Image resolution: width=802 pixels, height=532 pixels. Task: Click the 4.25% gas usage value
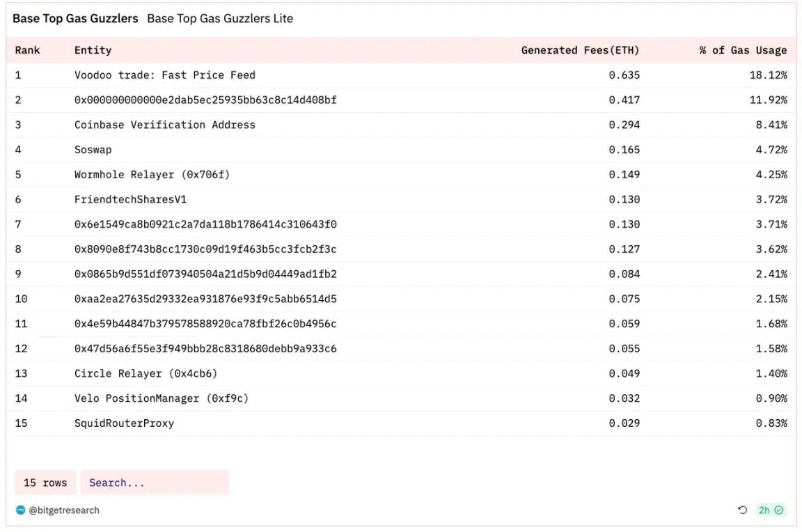[771, 175]
